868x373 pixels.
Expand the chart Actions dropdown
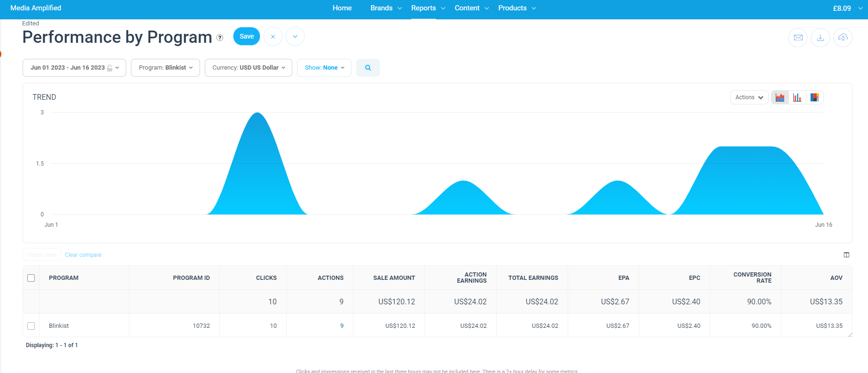pos(749,97)
